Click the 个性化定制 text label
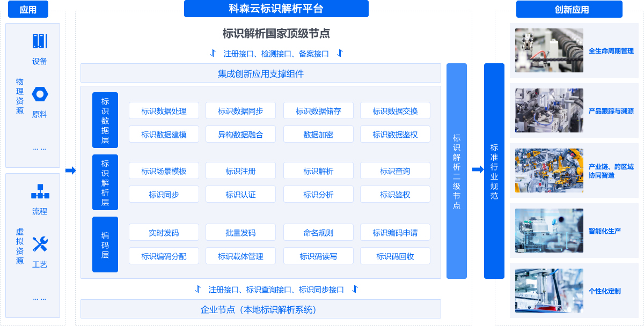This screenshot has height=326, width=644. [605, 291]
